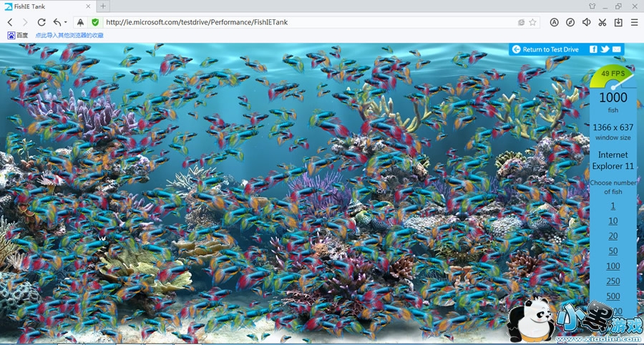644x345 pixels.
Task: Close the FishIE Tank tab
Action: [x=88, y=6]
